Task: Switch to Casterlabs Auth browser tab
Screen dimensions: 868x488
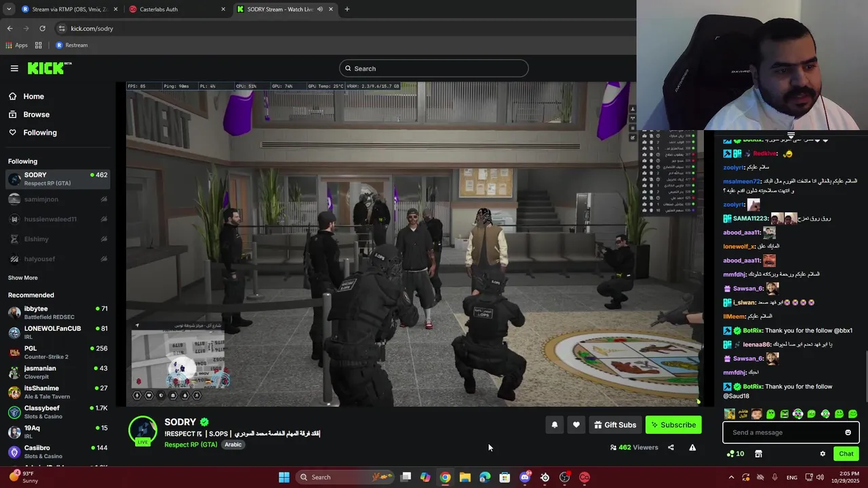Action: [x=178, y=9]
